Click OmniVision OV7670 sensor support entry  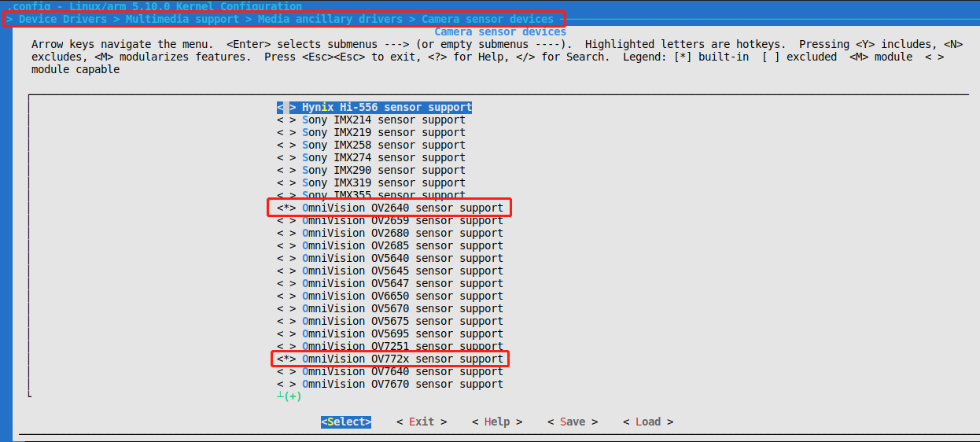[x=390, y=384]
